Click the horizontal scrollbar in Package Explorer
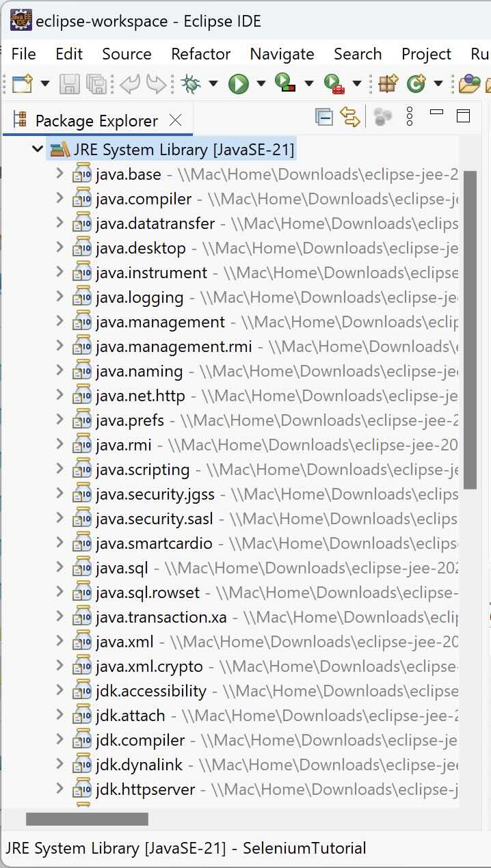491x868 pixels. pyautogui.click(x=87, y=819)
